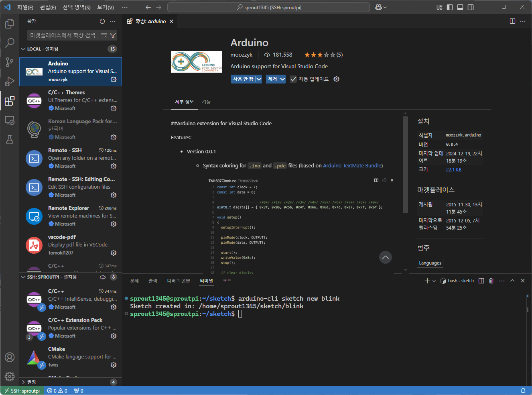The width and height of the screenshot is (532, 395).
Task: Open the View menu
Action: coord(106,7)
